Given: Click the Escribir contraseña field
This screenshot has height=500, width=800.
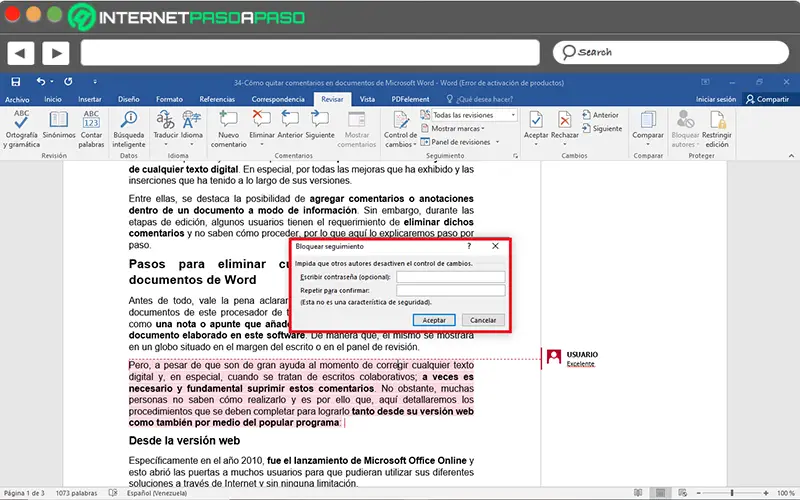Looking at the screenshot, I should pos(451,277).
